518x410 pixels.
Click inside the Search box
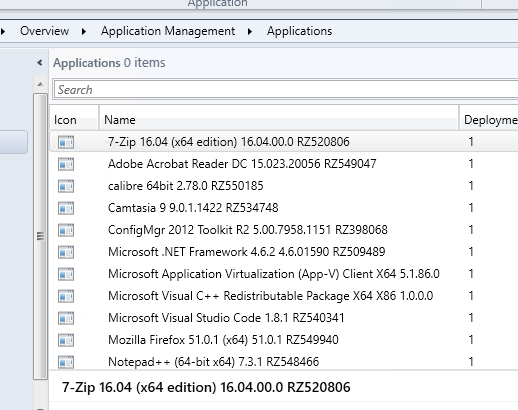click(x=286, y=90)
